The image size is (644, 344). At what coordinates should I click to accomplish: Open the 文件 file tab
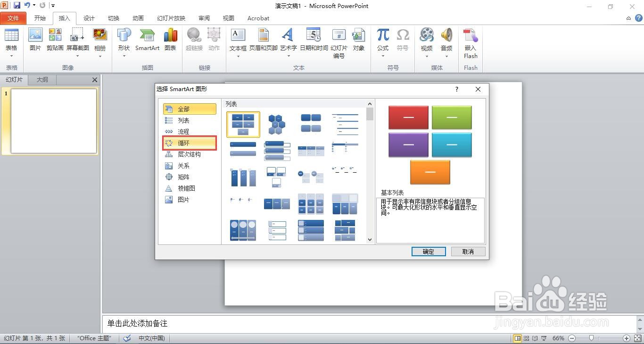[x=13, y=18]
